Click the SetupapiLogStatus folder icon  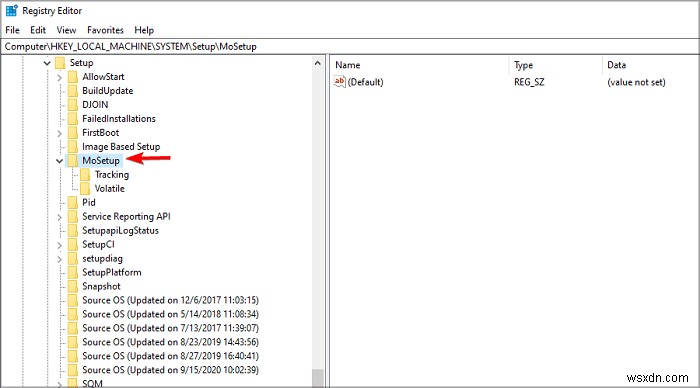point(73,230)
